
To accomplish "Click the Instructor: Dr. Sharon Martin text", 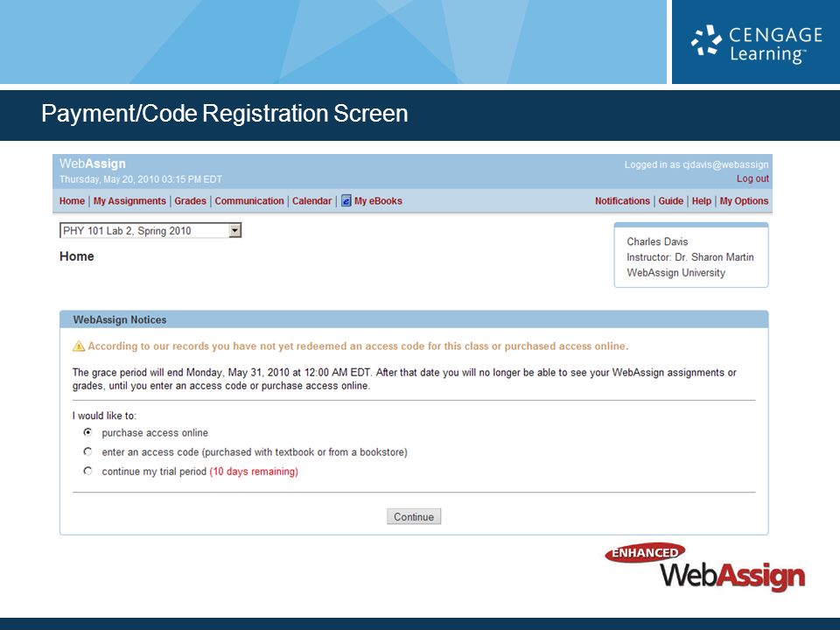I will point(690,257).
